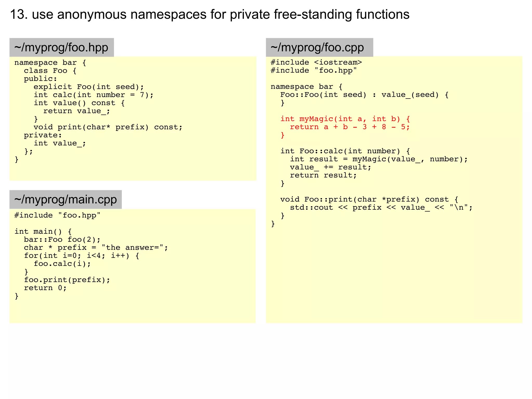Image resolution: width=532 pixels, height=399 pixels.
Task: Select the ~/myprog/foo.cpp file label
Action: [x=319, y=48]
